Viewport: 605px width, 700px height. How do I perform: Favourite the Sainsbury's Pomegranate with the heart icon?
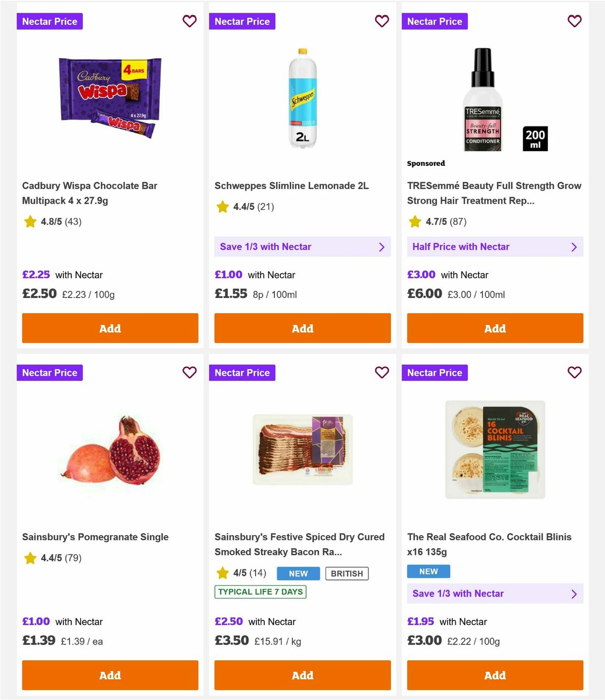click(x=190, y=373)
